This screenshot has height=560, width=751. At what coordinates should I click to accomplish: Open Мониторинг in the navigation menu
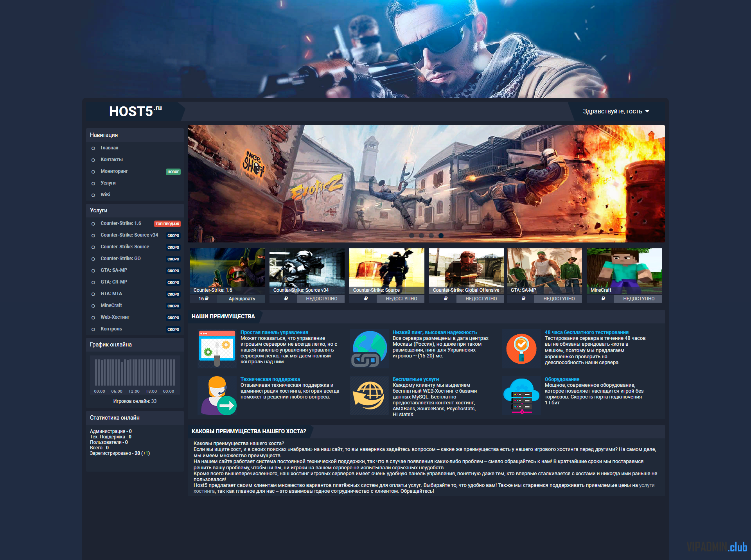coord(114,171)
